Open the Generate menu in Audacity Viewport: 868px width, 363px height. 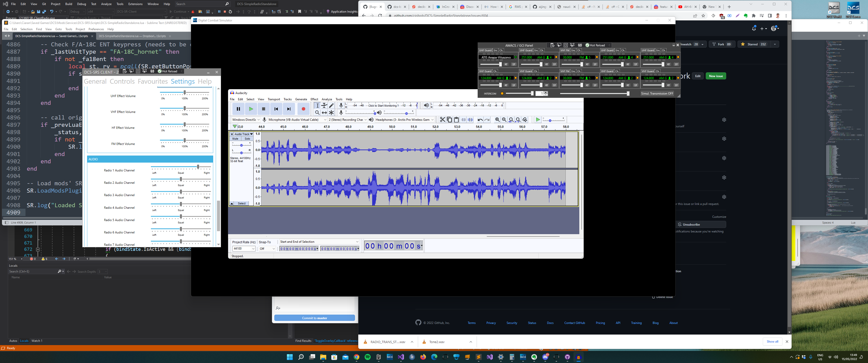(301, 99)
